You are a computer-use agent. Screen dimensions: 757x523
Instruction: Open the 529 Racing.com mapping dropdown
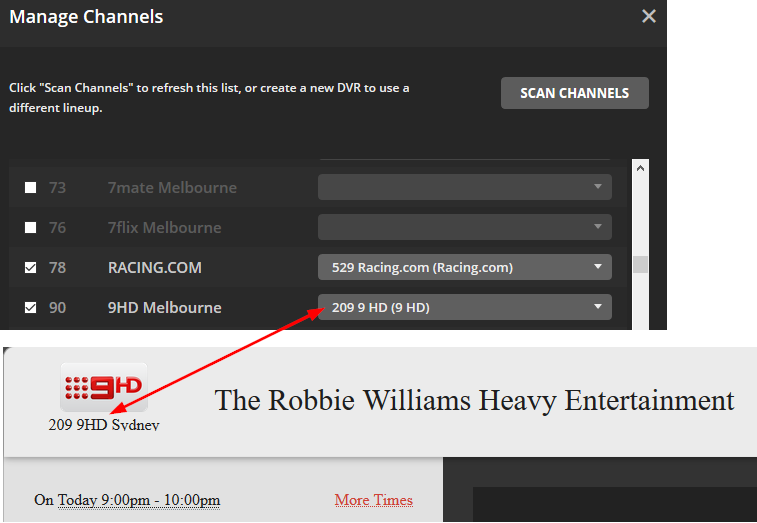pyautogui.click(x=464, y=267)
